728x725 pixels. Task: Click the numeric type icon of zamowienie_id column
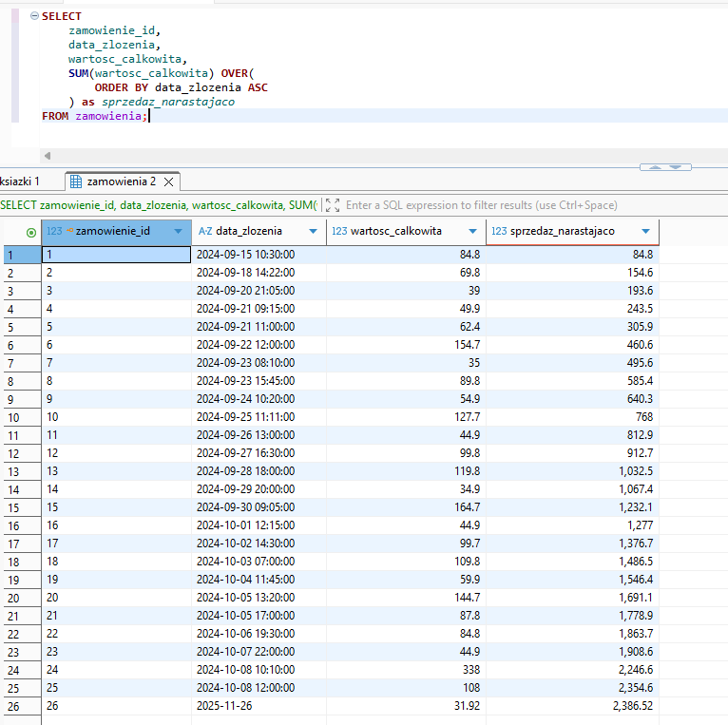[x=54, y=231]
